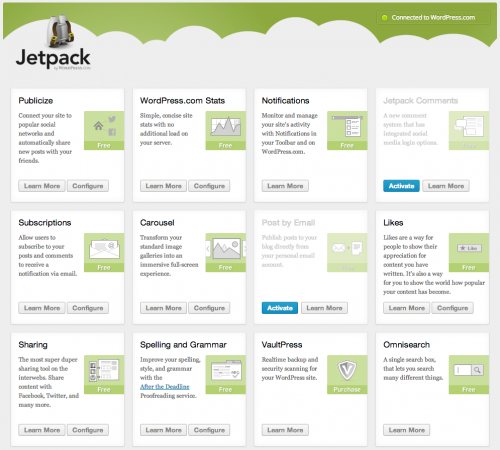The width and height of the screenshot is (500, 450).
Task: Click the WordPress.com Stats title
Action: click(x=182, y=101)
